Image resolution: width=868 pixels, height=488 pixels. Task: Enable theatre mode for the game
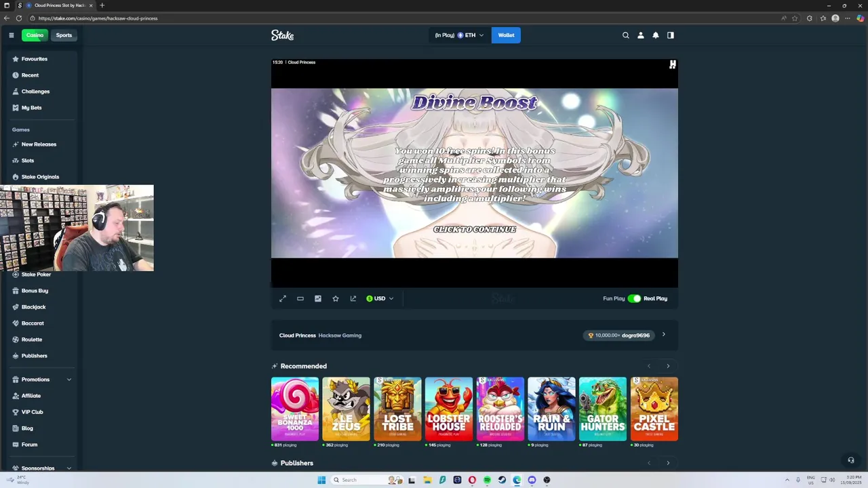pos(300,298)
